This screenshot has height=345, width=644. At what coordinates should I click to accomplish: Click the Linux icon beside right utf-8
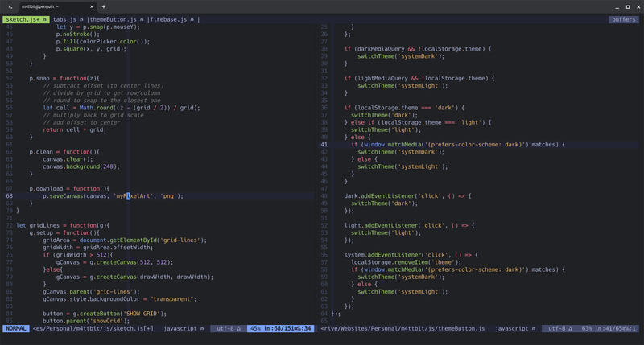point(570,328)
